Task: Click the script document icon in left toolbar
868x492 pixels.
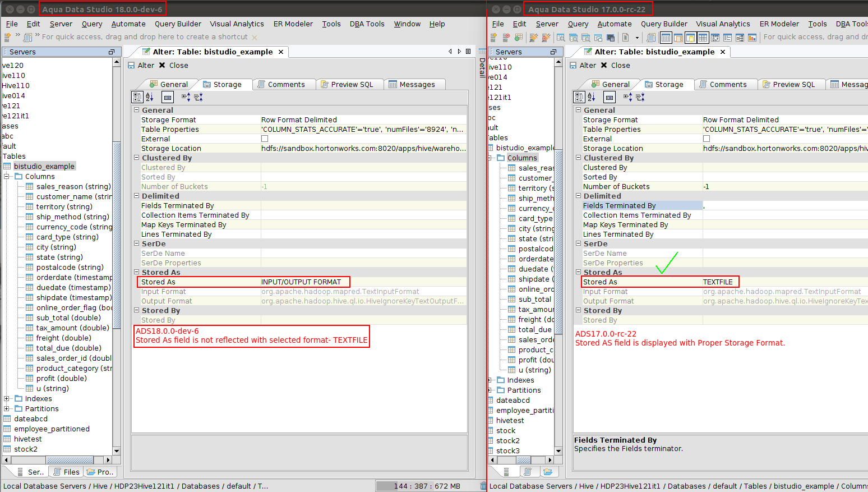Action: point(28,37)
